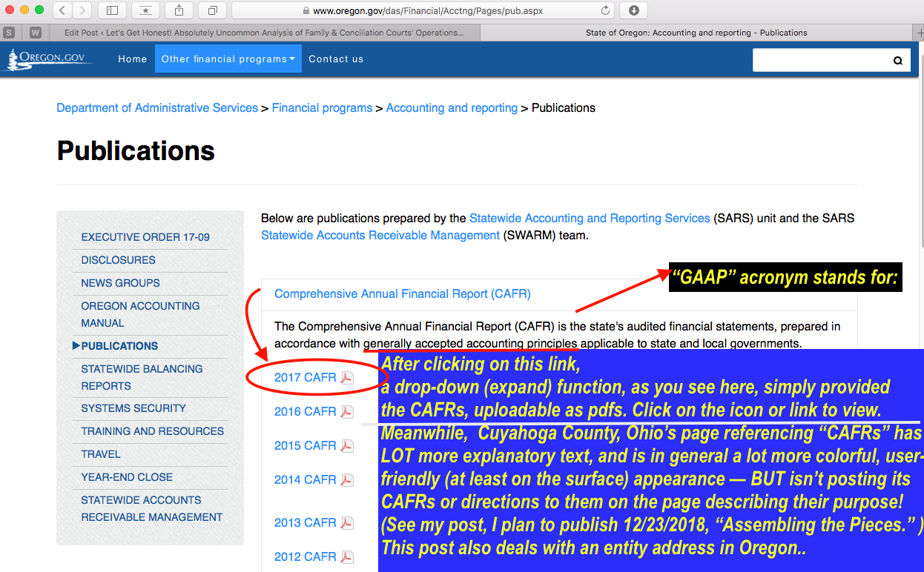Click the Oregon.gov search input field
This screenshot has height=572, width=924.
coord(819,61)
